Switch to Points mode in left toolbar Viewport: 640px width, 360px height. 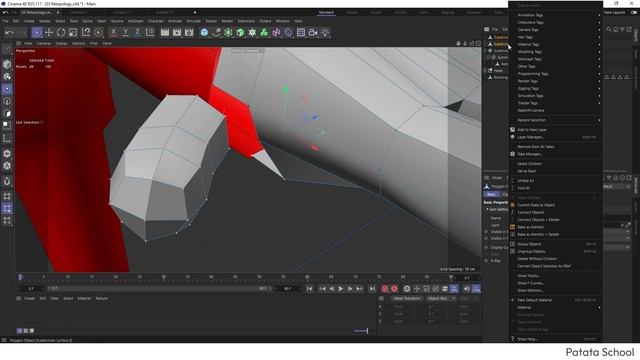7,89
